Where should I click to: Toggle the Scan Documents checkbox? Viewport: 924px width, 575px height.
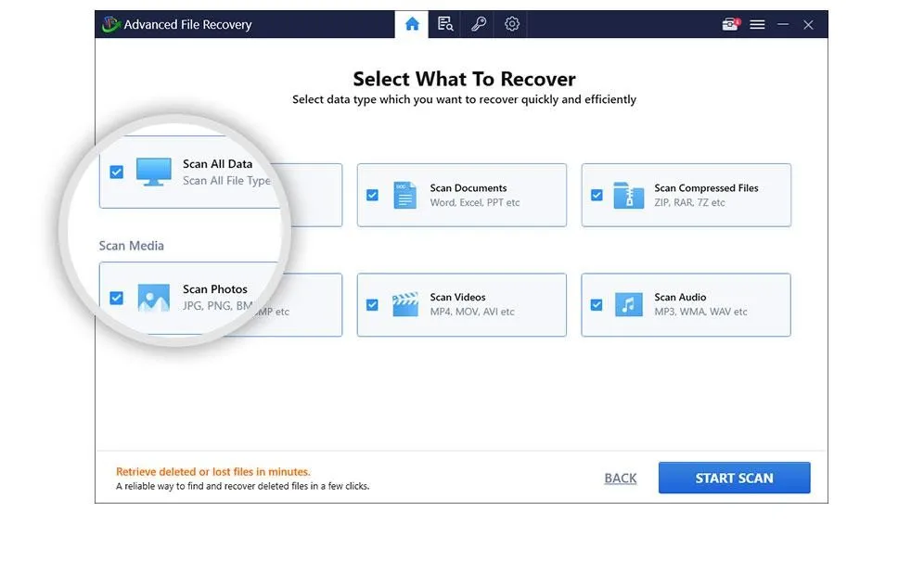click(373, 195)
